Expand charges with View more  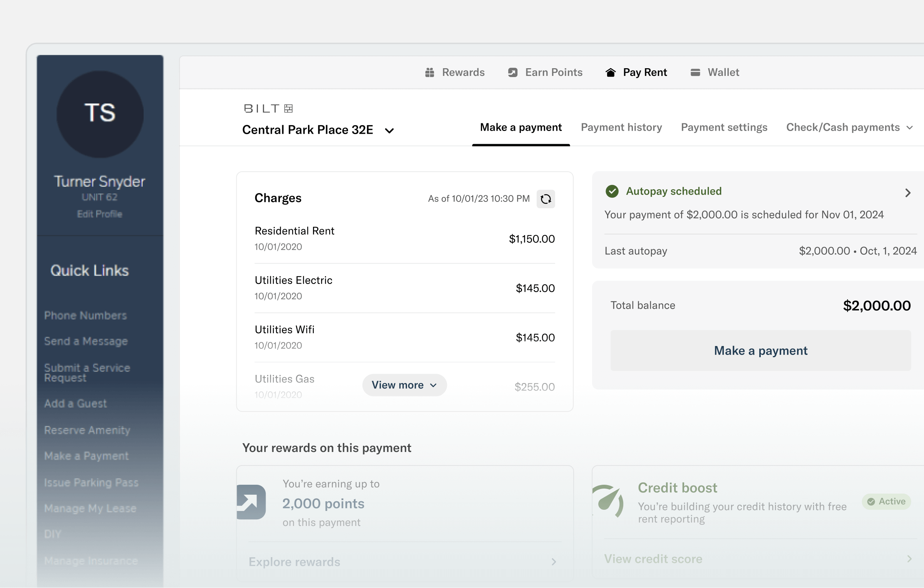(x=404, y=385)
